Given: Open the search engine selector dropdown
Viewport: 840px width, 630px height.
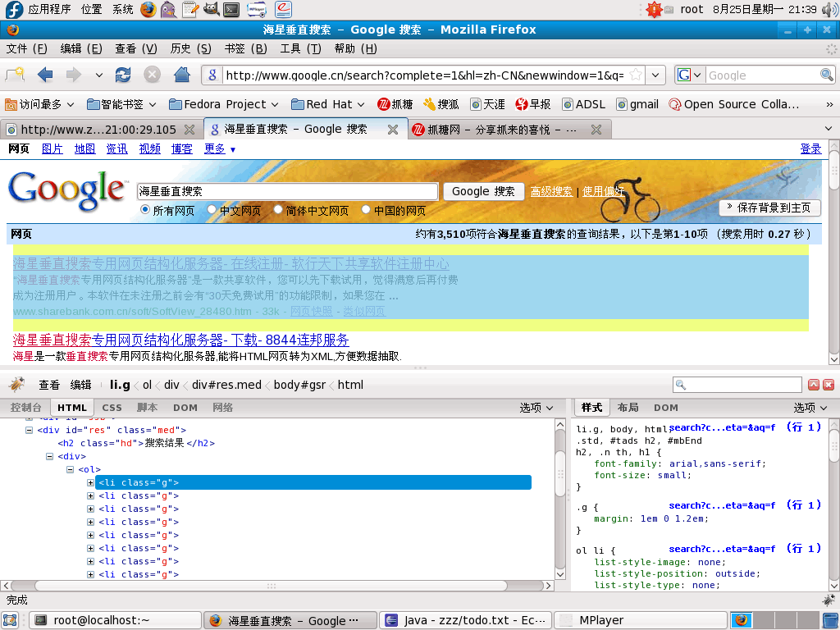Looking at the screenshot, I should 690,75.
